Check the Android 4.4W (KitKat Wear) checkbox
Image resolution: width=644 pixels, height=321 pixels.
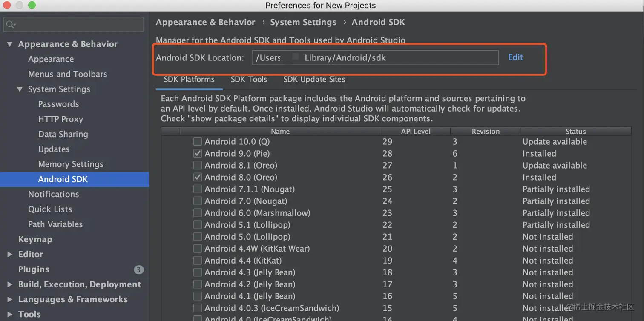(x=198, y=249)
